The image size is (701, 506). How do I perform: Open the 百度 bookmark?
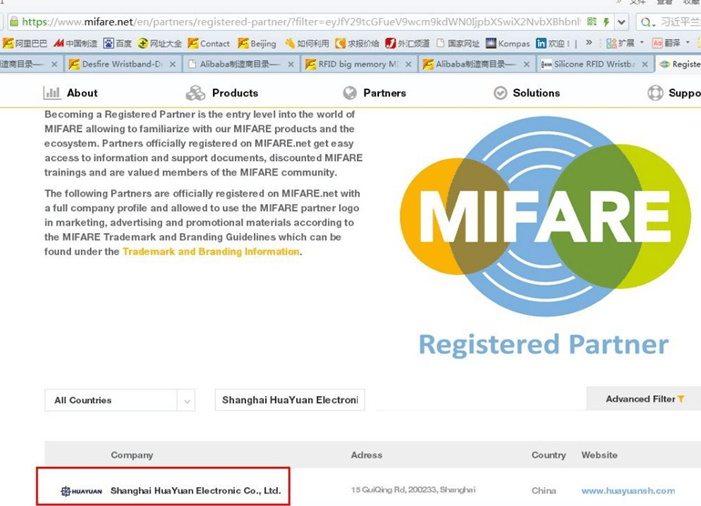tap(118, 43)
